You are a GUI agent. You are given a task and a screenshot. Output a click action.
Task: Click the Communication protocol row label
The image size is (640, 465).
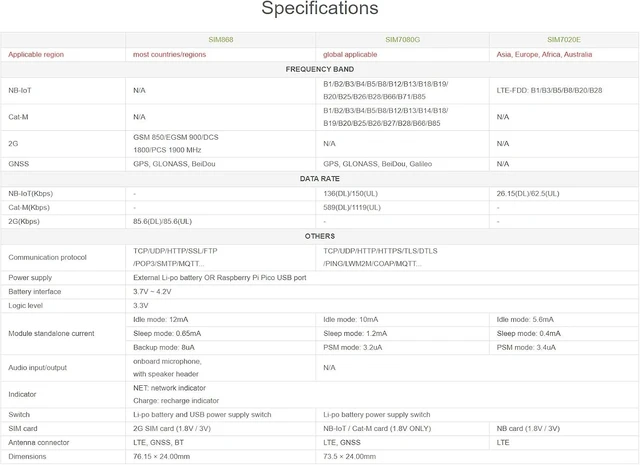tap(47, 257)
